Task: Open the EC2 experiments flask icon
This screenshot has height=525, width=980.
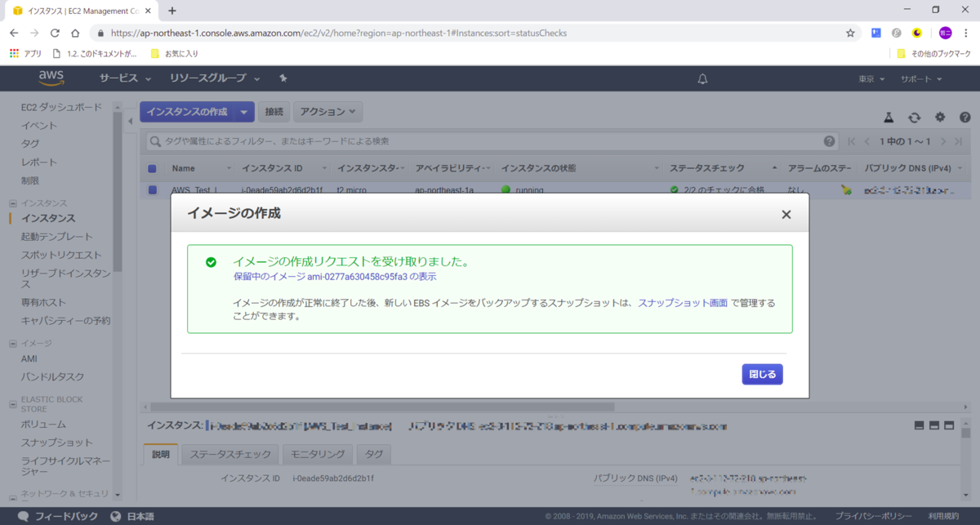Action: pos(889,117)
